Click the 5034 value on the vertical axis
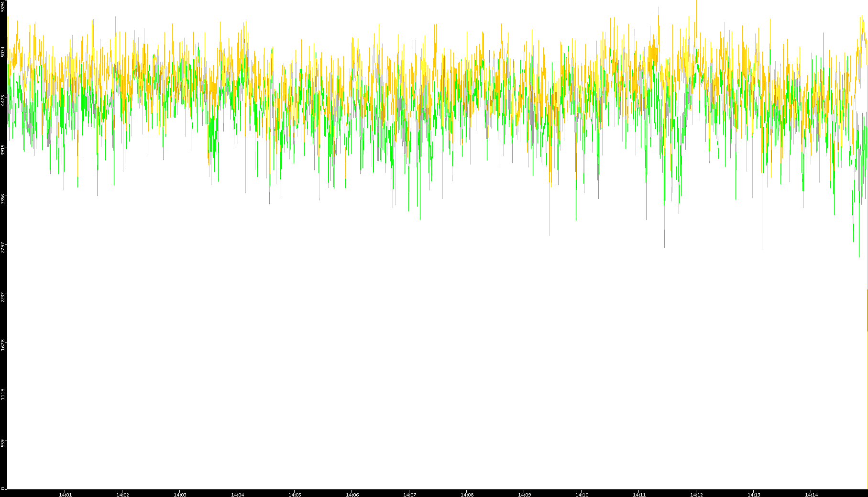Screen dimensions: 868x497 [3, 52]
